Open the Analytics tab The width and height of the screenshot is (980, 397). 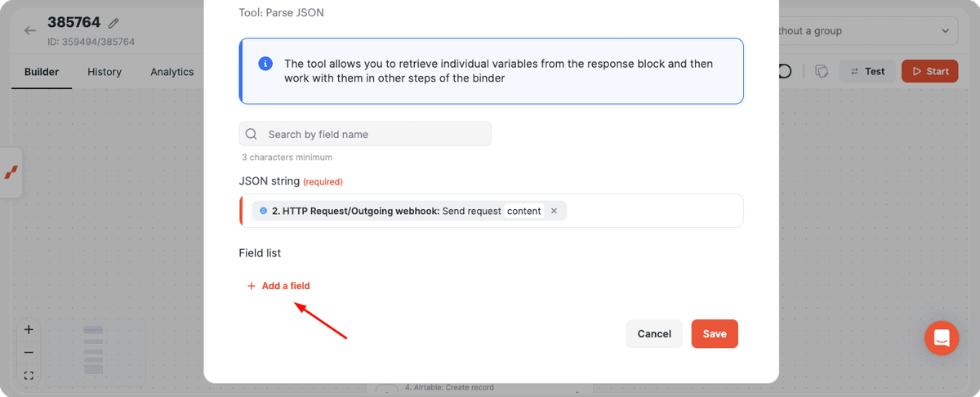coord(172,72)
